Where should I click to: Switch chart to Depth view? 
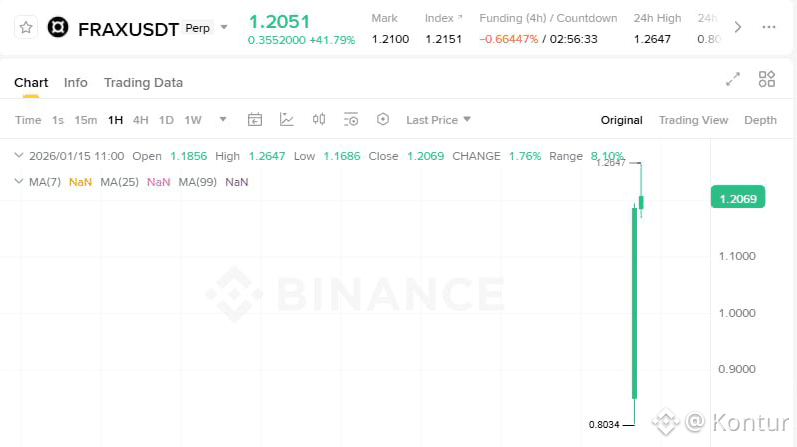pos(760,120)
